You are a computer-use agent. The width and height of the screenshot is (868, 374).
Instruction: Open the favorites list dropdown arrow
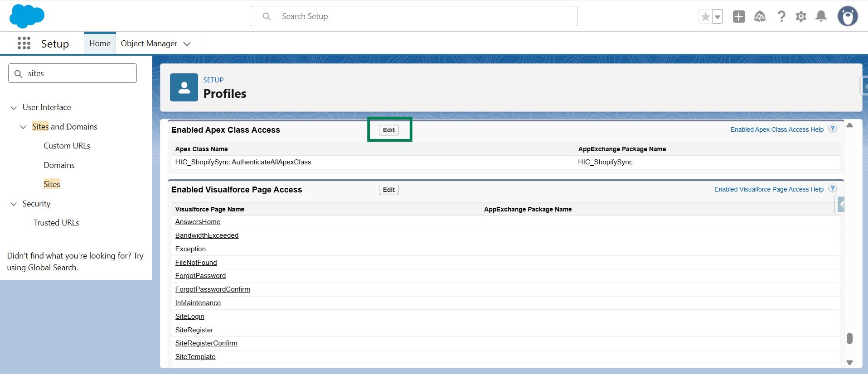(x=718, y=17)
